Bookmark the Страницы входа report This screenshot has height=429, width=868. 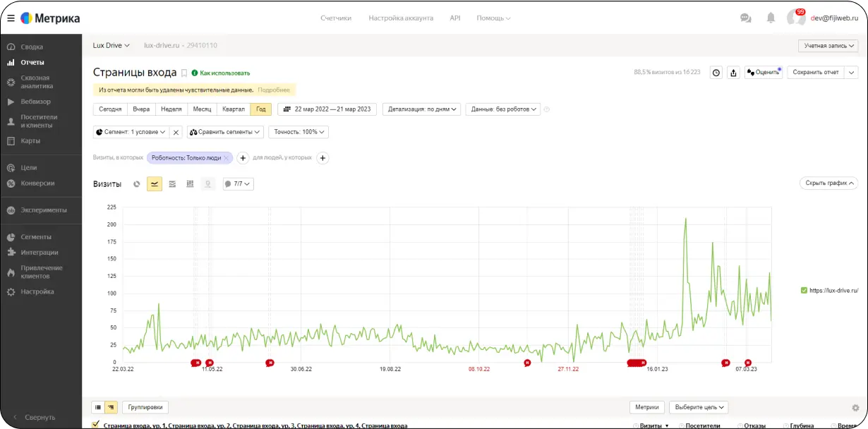point(184,73)
